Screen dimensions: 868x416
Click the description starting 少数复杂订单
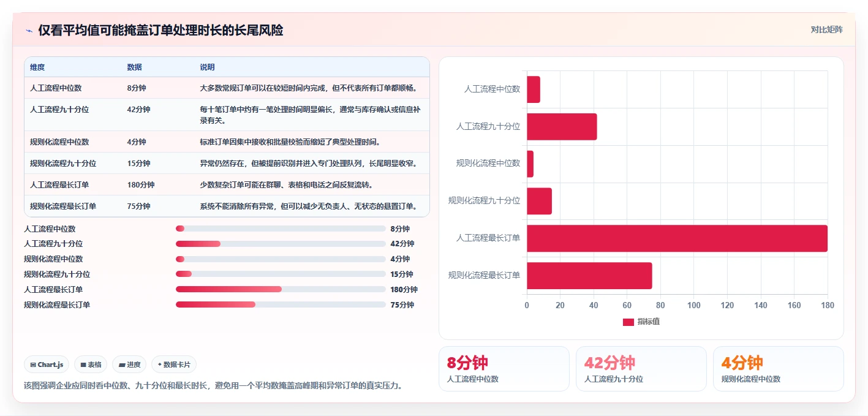pos(287,185)
